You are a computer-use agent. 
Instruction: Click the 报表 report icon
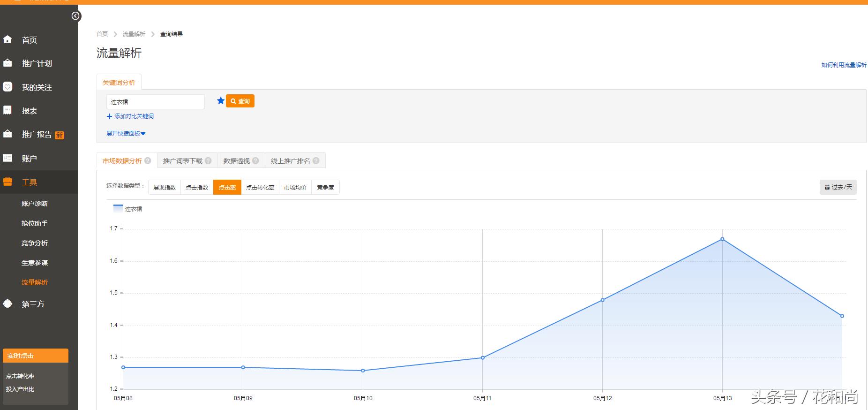pyautogui.click(x=7, y=110)
